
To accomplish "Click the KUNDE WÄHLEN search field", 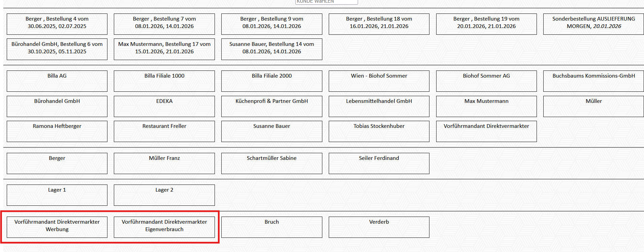I will coord(326,2).
